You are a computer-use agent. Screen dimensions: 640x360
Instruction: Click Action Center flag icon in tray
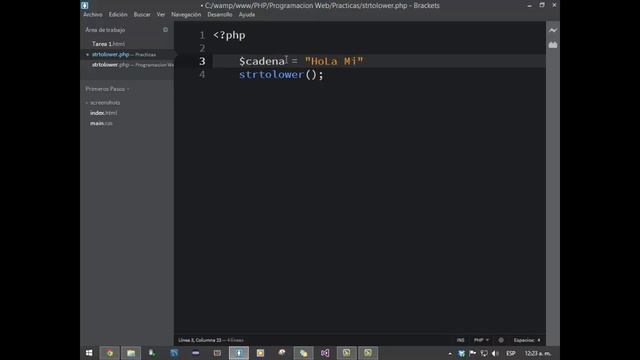tap(472, 353)
